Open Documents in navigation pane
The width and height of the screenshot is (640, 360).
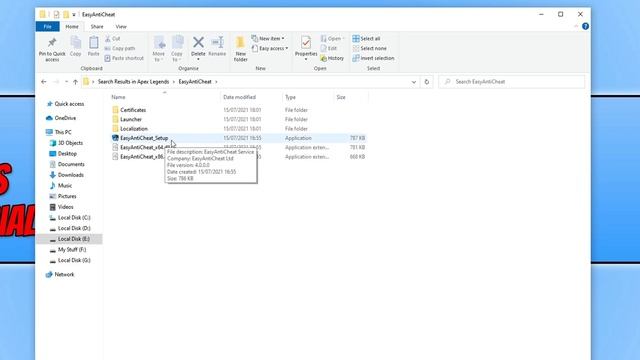click(x=67, y=164)
